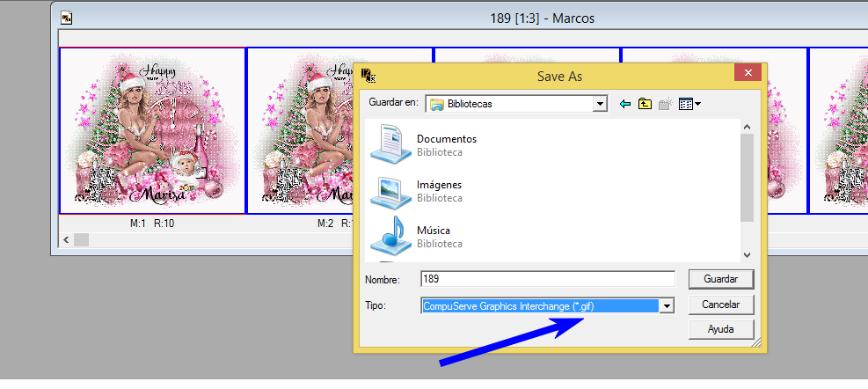This screenshot has width=868, height=389.
Task: Click the file list vertical scrollbar thumb
Action: 747,178
